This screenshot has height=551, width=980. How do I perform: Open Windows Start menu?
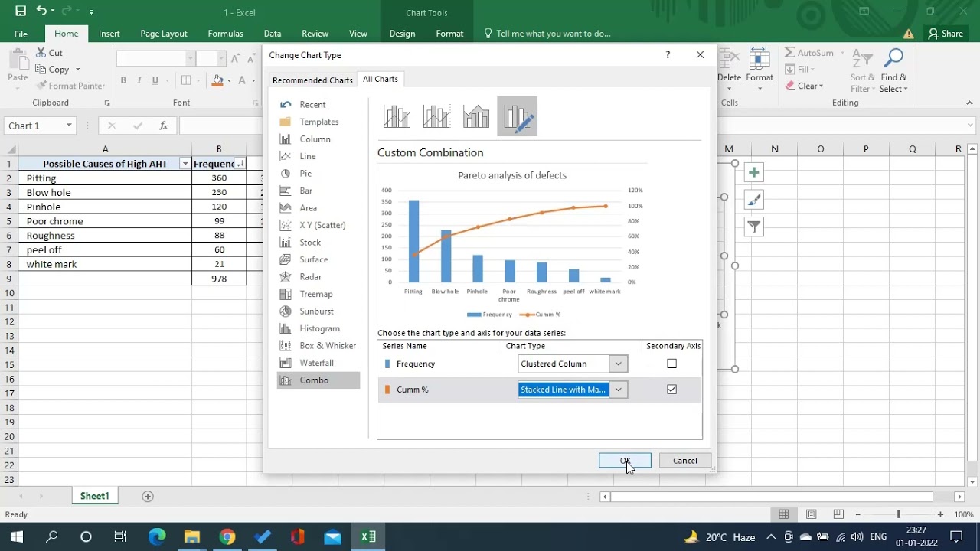pos(17,537)
